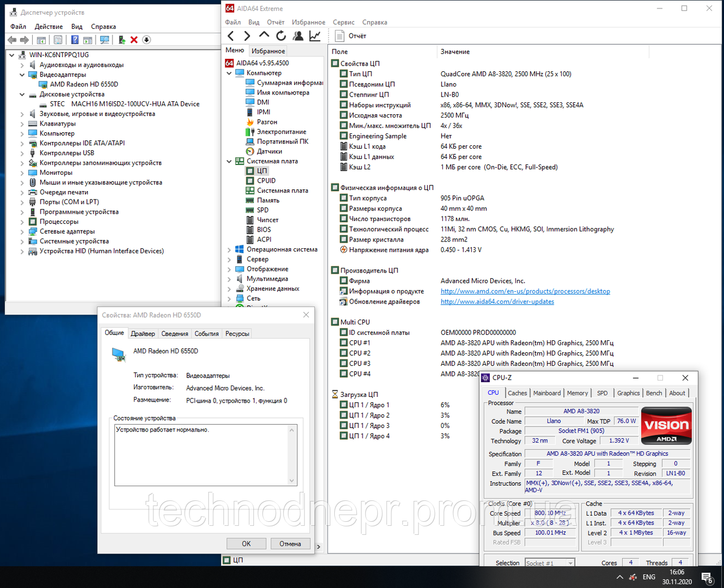Open Graphics tab in CPU-Z
The height and width of the screenshot is (588, 724).
click(x=628, y=394)
